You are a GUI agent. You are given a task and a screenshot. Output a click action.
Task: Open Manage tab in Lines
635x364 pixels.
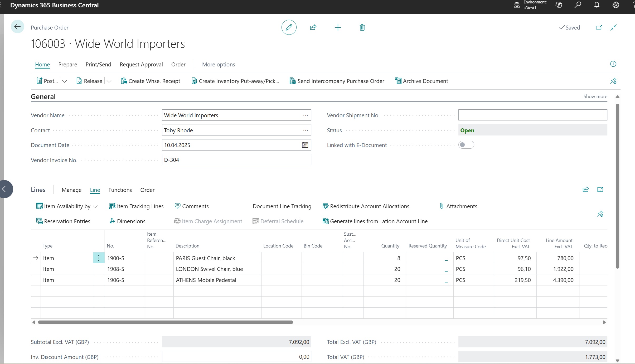tap(72, 190)
